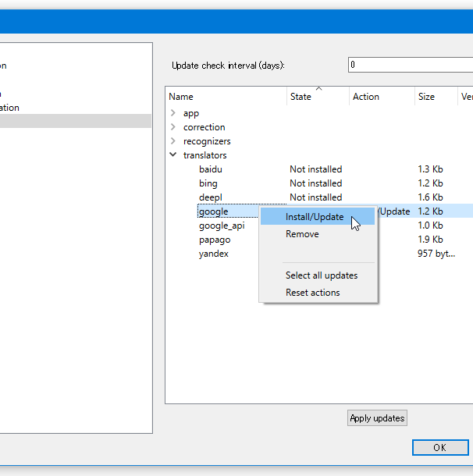The height and width of the screenshot is (476, 473).
Task: Click the recognizers tree item label
Action: [207, 141]
